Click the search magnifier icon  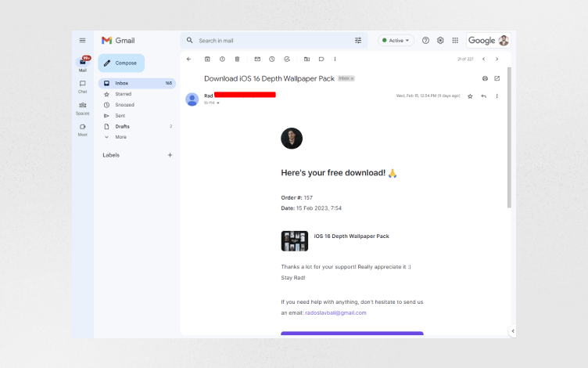pos(190,40)
